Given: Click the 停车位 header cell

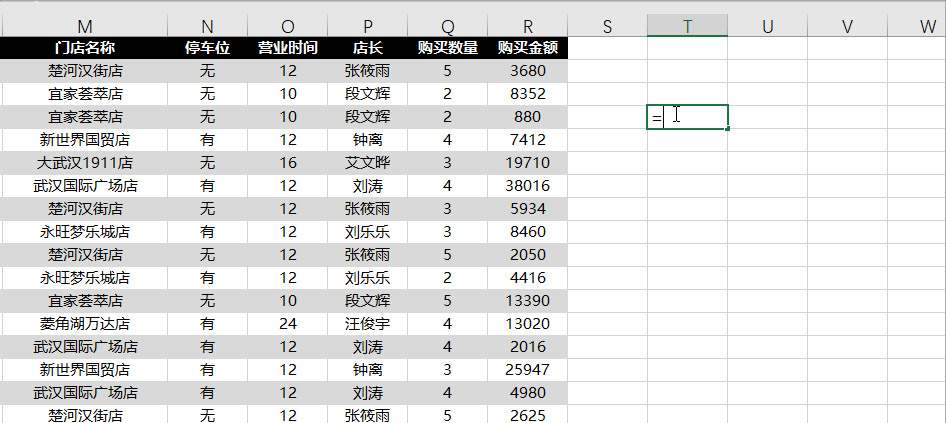Looking at the screenshot, I should click(207, 48).
